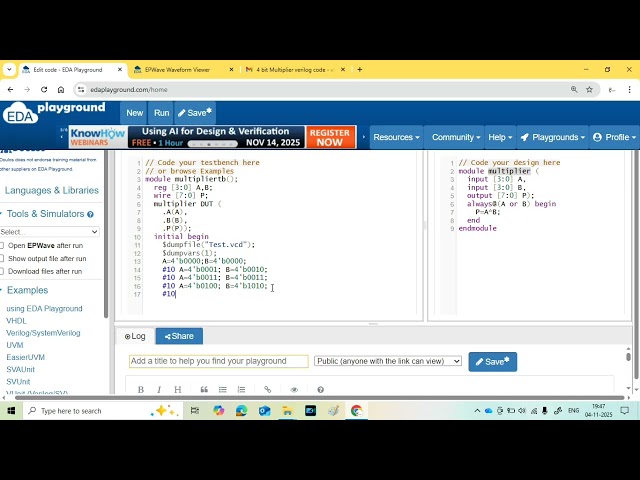Viewport: 640px width, 480px height.
Task: Open using EDA Playground example link
Action: point(44,309)
